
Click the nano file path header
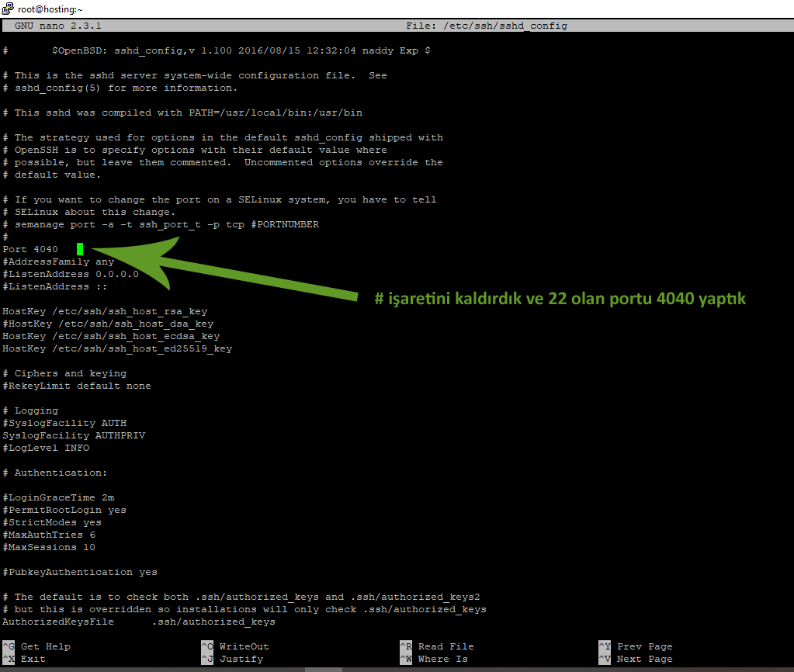(x=487, y=26)
